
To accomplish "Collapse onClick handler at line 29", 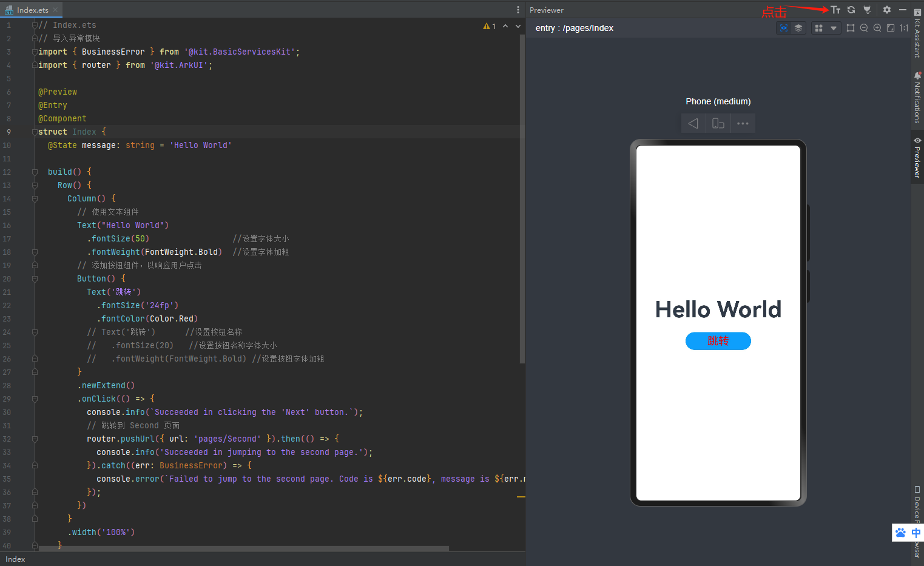I will pos(35,399).
